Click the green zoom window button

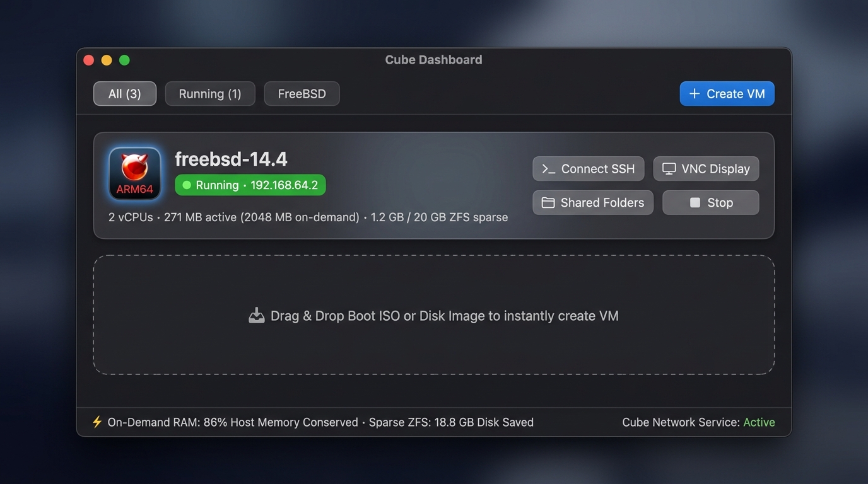click(x=124, y=60)
